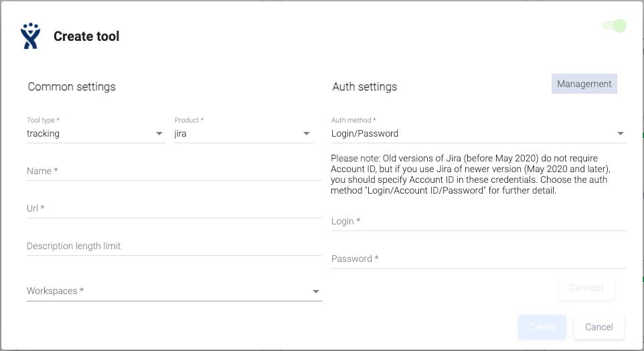The height and width of the screenshot is (351, 644).
Task: Click the Login text field
Action: tap(478, 222)
